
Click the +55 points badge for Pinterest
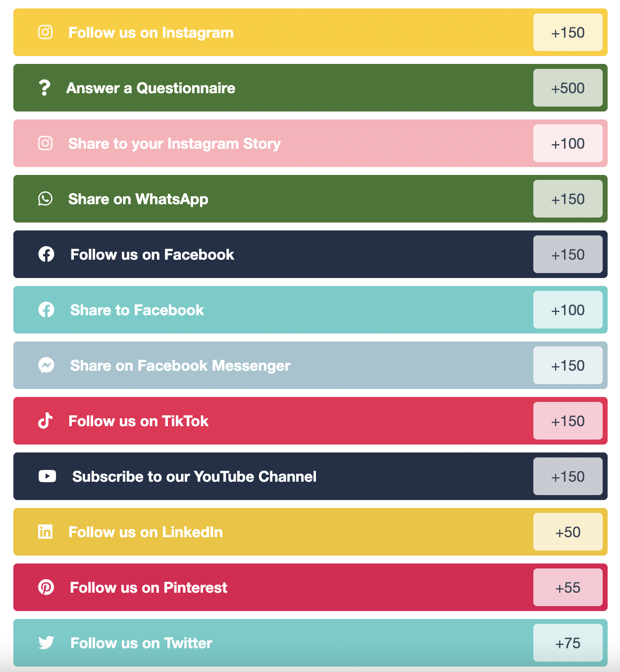568,587
